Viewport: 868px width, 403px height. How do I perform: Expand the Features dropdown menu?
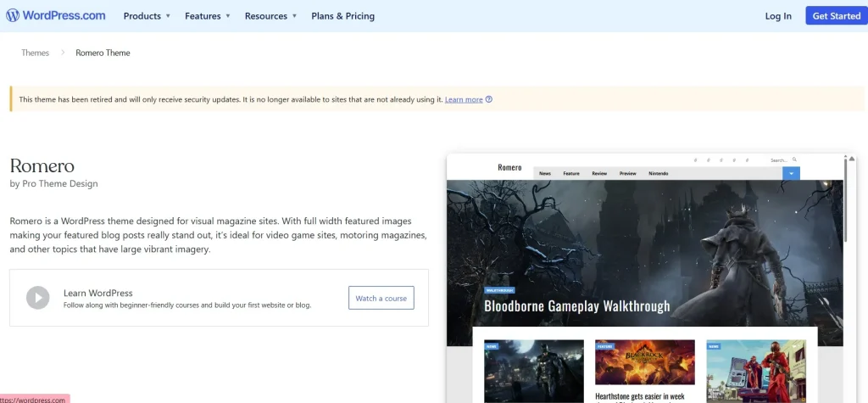pyautogui.click(x=208, y=16)
